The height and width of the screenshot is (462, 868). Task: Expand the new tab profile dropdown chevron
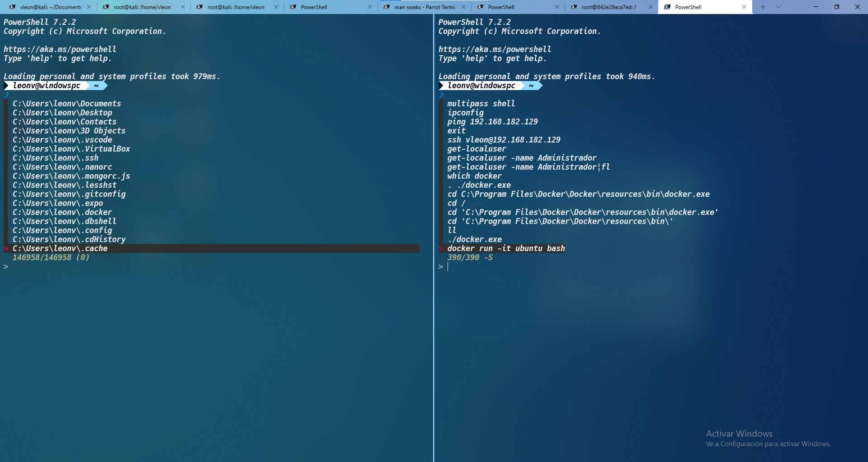[778, 7]
